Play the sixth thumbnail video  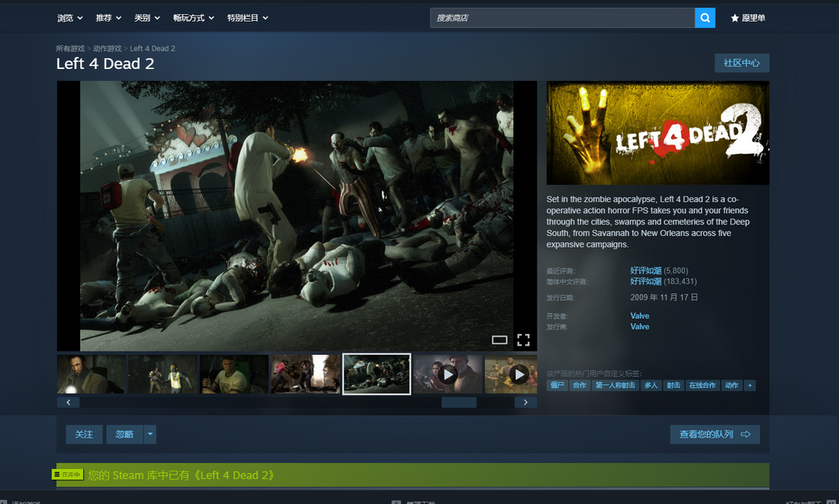click(x=448, y=374)
